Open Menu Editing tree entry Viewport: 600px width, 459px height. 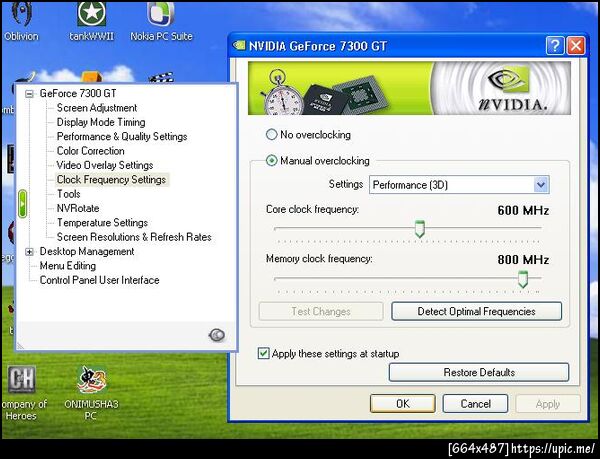coord(68,266)
